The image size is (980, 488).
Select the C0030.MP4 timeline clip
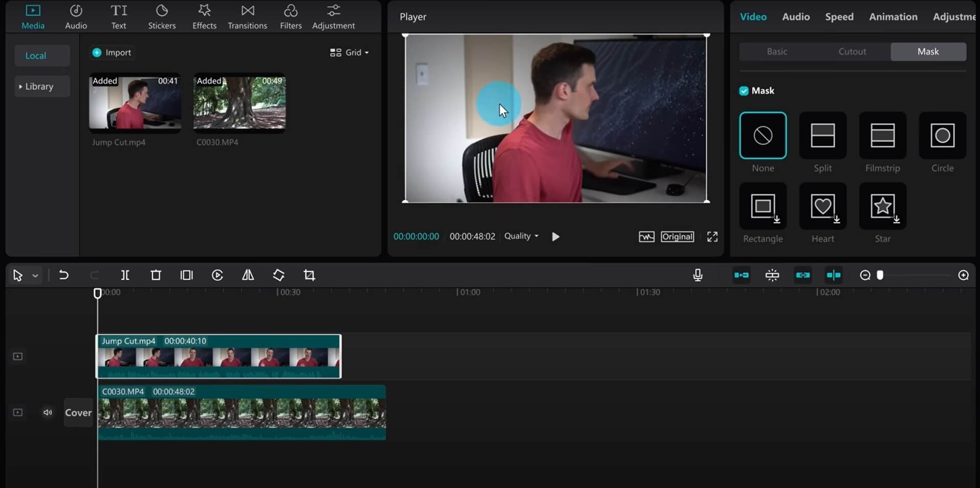(242, 413)
